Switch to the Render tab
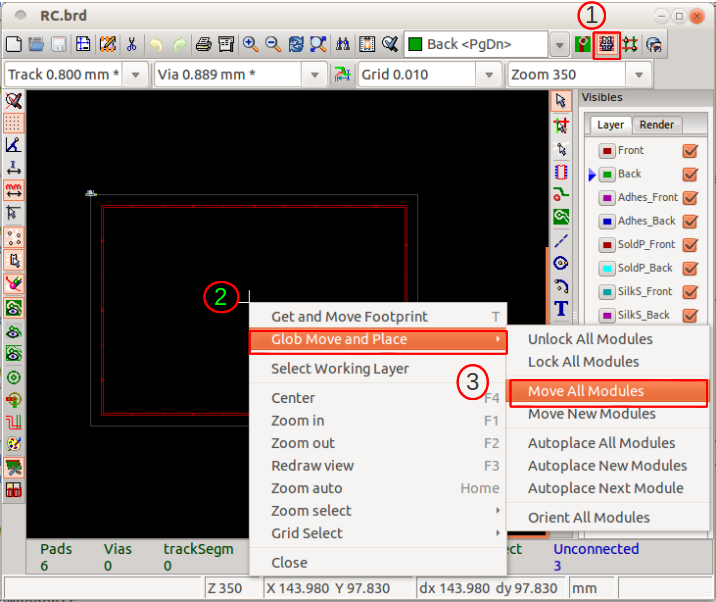This screenshot has width=716, height=602. (x=656, y=125)
